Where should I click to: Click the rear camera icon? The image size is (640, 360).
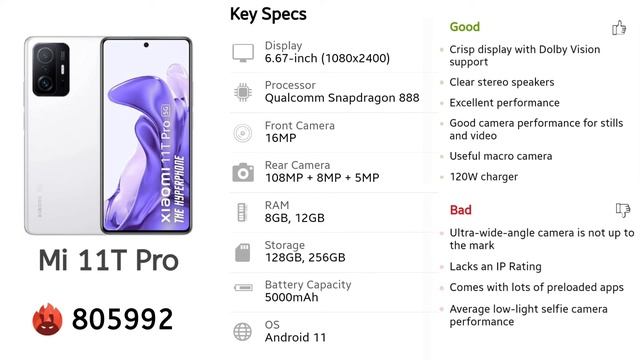click(x=243, y=172)
